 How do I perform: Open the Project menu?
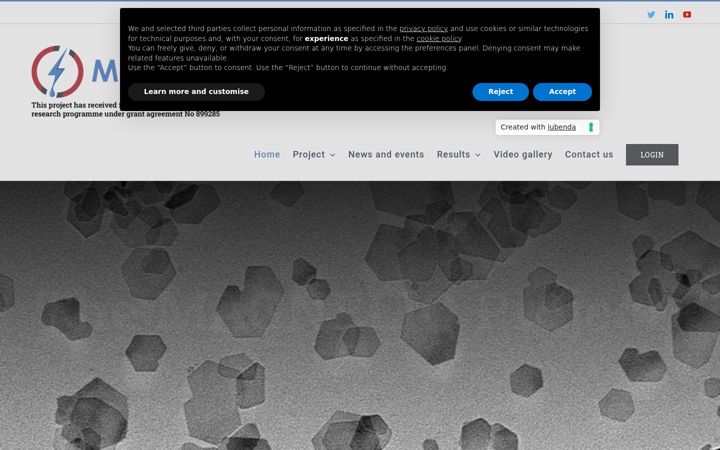(x=309, y=155)
